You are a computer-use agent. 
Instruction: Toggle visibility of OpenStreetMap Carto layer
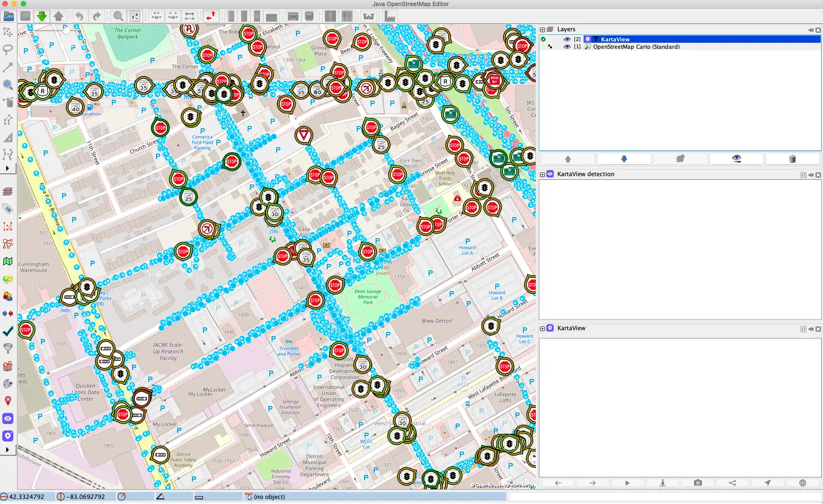click(x=567, y=47)
